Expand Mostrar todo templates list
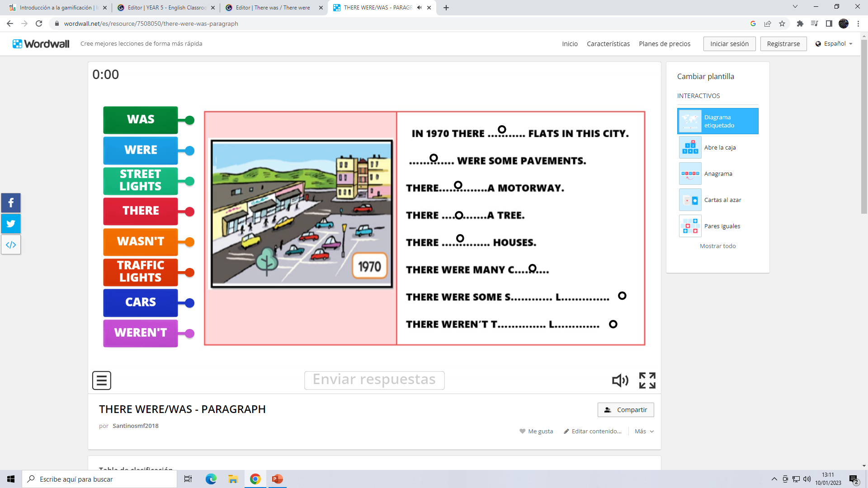 (717, 246)
